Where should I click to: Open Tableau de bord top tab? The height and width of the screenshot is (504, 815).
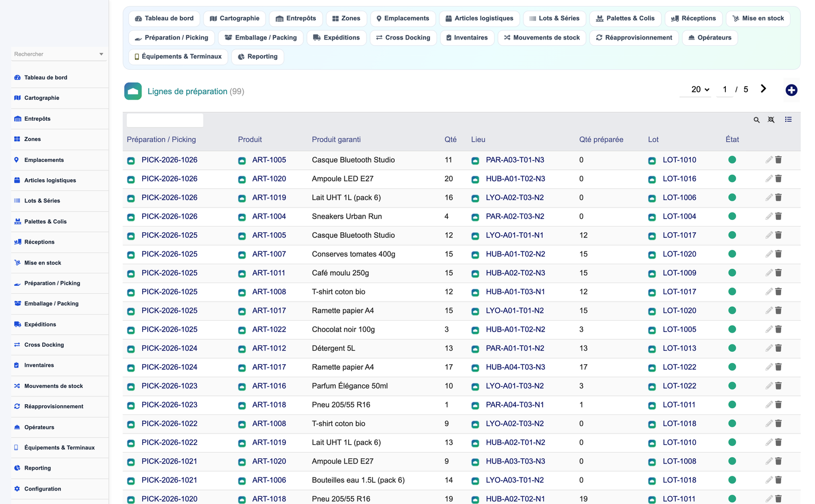click(x=164, y=19)
